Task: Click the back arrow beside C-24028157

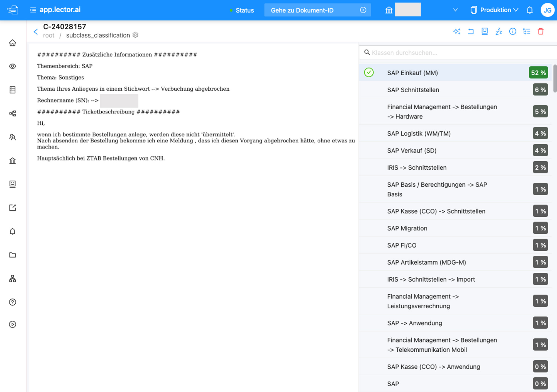Action: pos(36,31)
